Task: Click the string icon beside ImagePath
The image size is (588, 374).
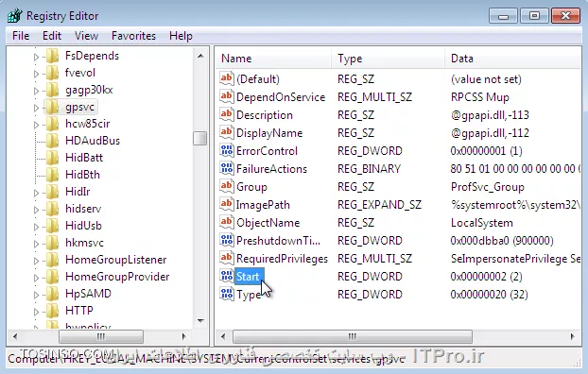Action: click(x=227, y=205)
